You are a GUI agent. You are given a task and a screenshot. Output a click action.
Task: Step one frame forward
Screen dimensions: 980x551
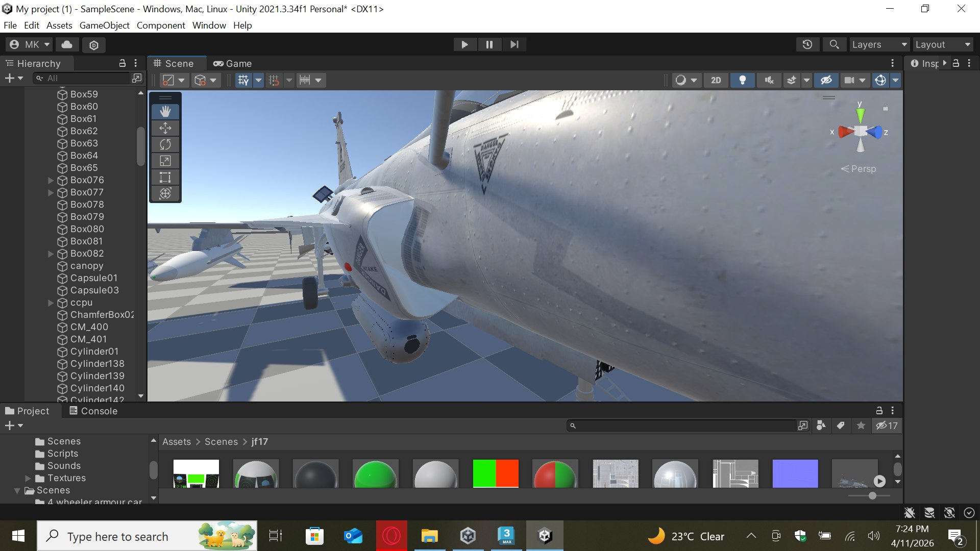pyautogui.click(x=514, y=44)
